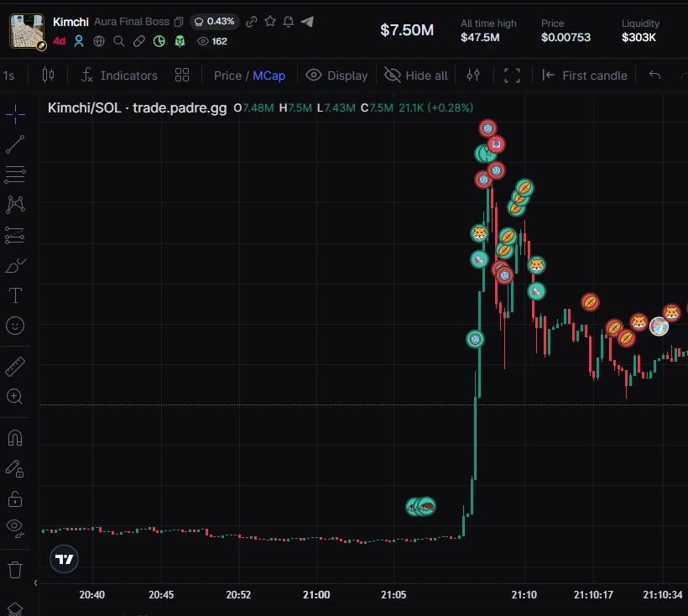Lock all drawing tools
Screen dimensions: 688x616
[15, 499]
